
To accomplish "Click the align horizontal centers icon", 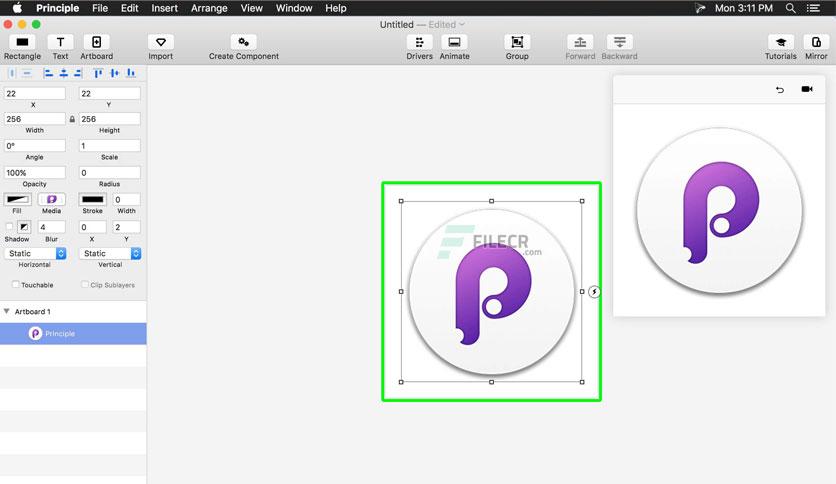I will pyautogui.click(x=63, y=73).
